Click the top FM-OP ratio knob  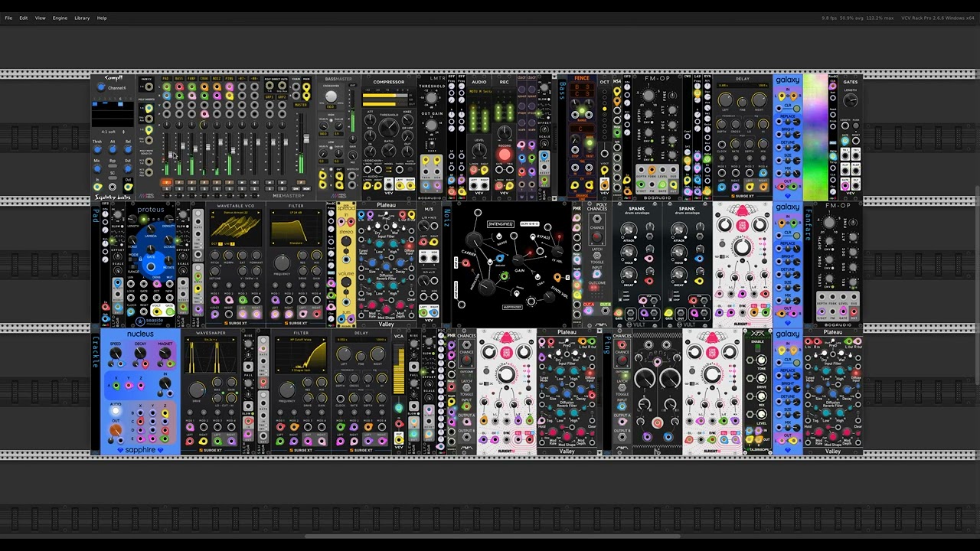648,96
